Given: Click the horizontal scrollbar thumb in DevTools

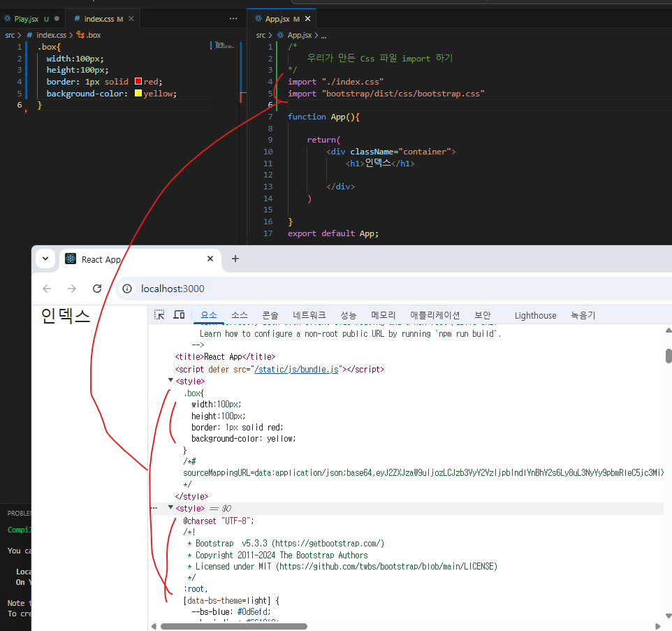Looking at the screenshot, I should point(234,626).
